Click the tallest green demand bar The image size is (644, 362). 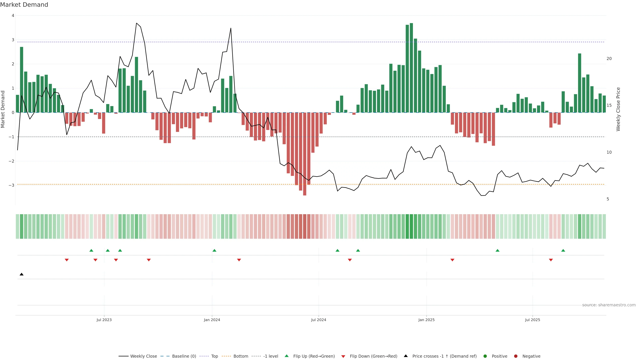(x=411, y=67)
